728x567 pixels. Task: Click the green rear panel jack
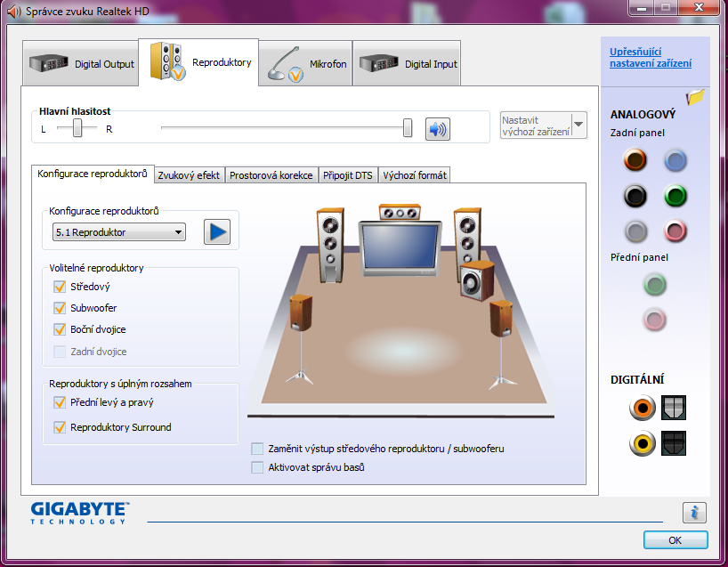coord(675,196)
